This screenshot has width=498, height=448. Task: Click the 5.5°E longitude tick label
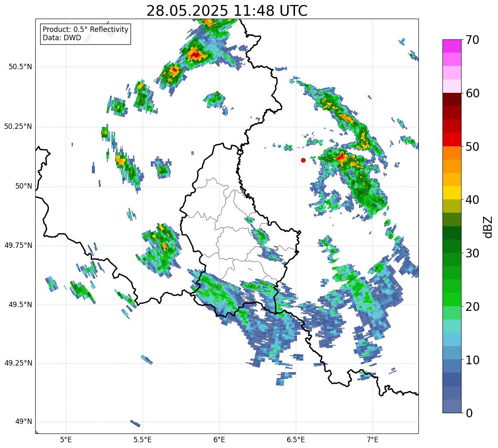click(143, 439)
